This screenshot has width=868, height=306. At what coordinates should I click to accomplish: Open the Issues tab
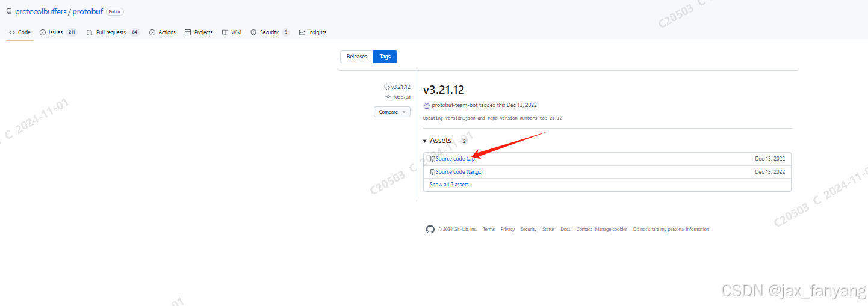(x=58, y=32)
